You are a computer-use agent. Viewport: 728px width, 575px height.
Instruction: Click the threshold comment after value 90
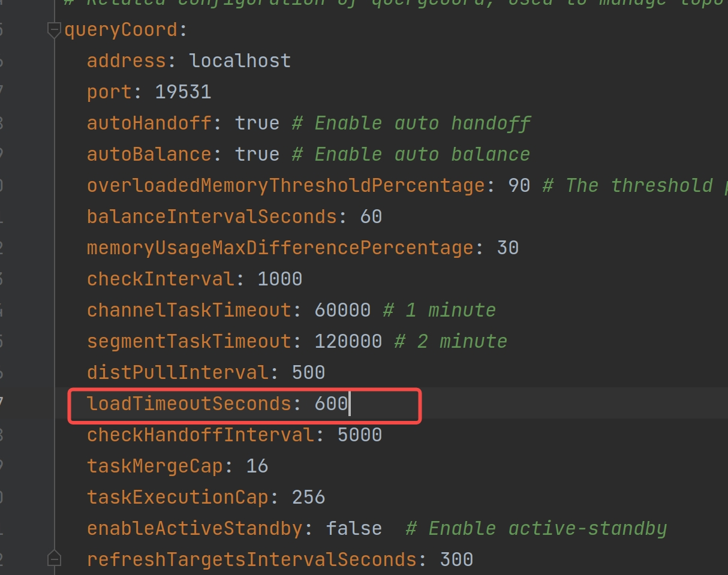pyautogui.click(x=636, y=185)
